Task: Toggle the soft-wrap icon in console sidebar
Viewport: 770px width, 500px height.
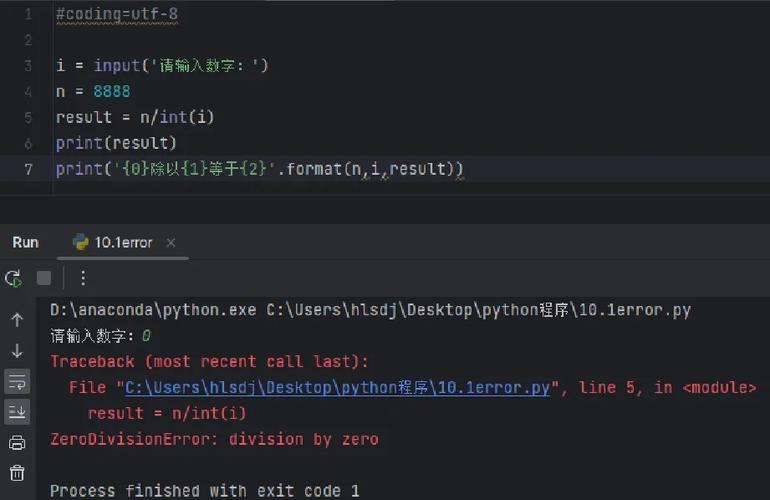Action: tap(17, 382)
